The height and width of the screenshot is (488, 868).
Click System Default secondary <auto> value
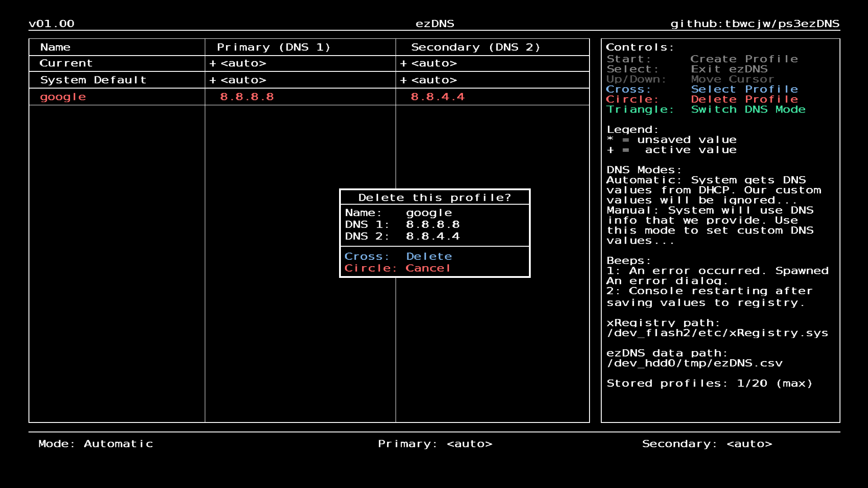click(x=429, y=80)
